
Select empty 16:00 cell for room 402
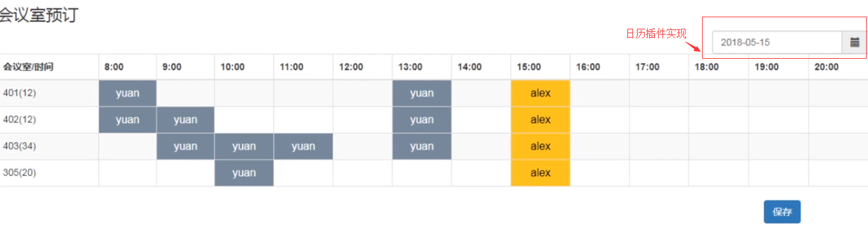[600, 120]
